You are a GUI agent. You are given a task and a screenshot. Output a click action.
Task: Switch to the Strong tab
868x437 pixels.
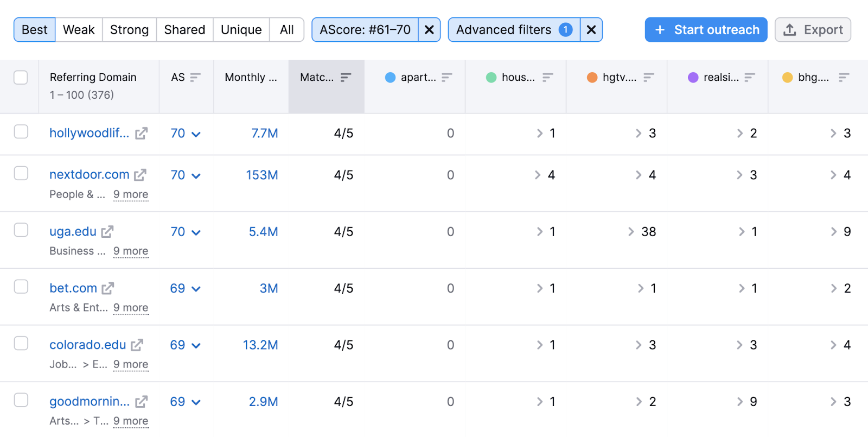tap(129, 30)
